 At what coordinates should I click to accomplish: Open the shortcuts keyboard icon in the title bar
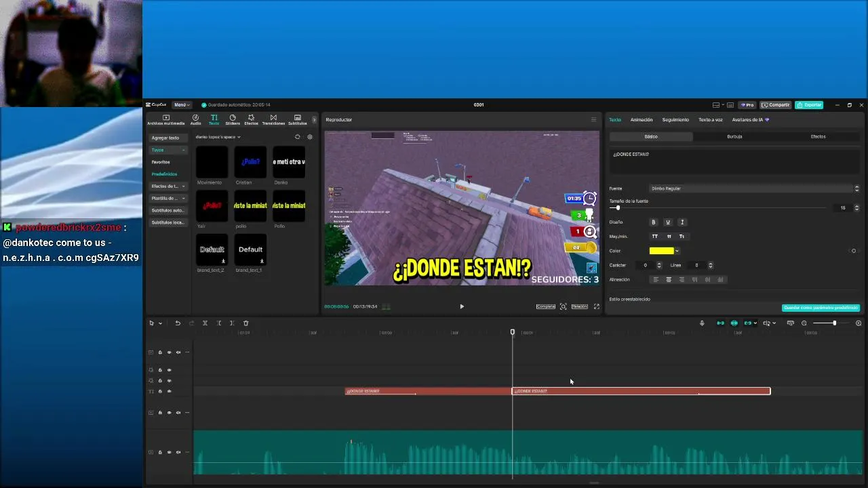point(730,105)
